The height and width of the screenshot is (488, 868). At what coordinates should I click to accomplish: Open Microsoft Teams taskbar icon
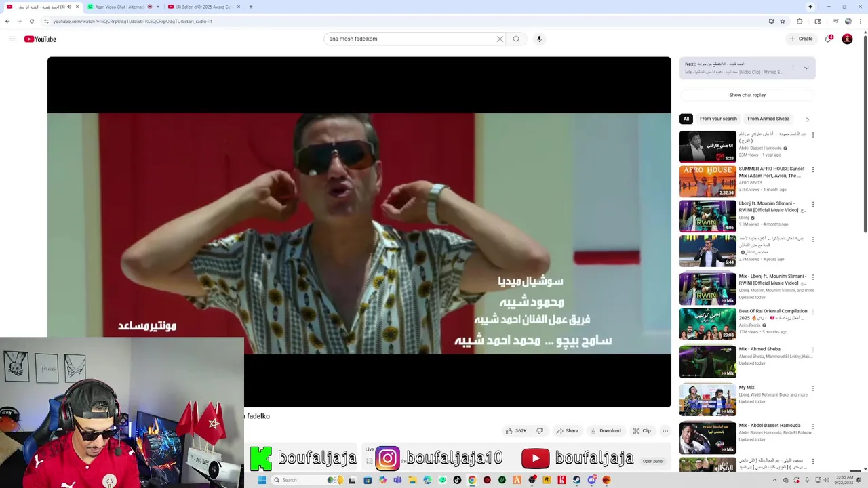397,480
